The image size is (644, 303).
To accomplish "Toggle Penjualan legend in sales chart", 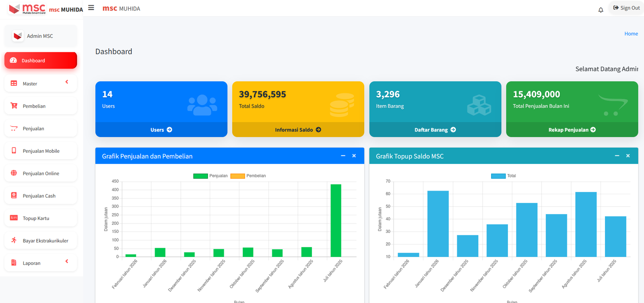I will click(x=211, y=176).
